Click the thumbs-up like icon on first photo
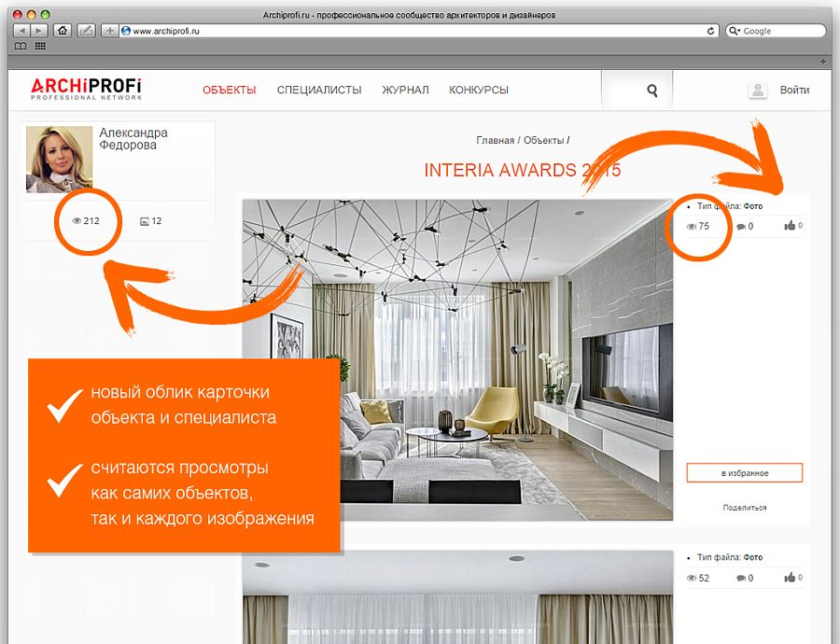Image resolution: width=840 pixels, height=644 pixels. [790, 226]
